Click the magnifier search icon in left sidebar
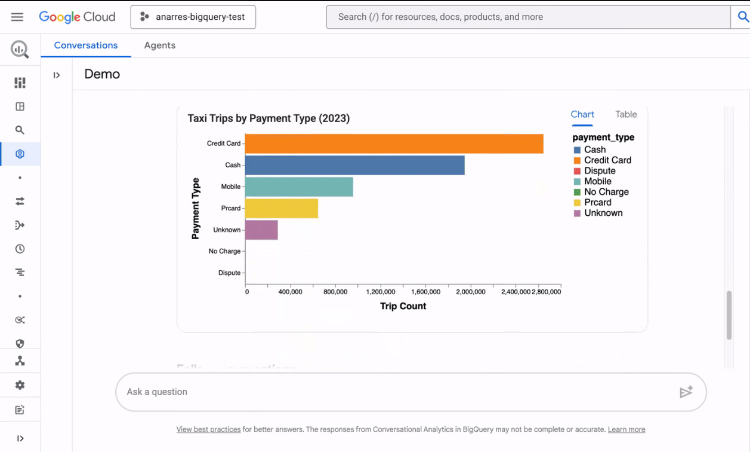Viewport: 750px width, 452px height. coord(20,130)
